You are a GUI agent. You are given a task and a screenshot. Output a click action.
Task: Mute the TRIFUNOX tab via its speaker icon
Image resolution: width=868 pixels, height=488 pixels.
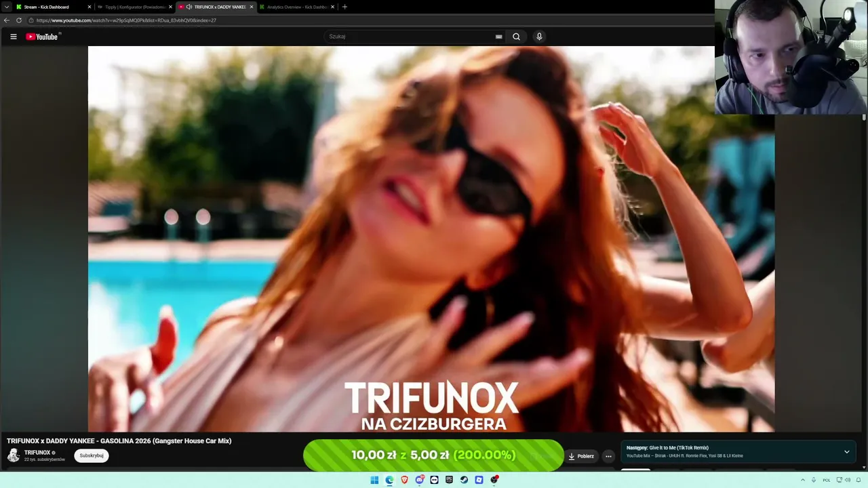(189, 7)
